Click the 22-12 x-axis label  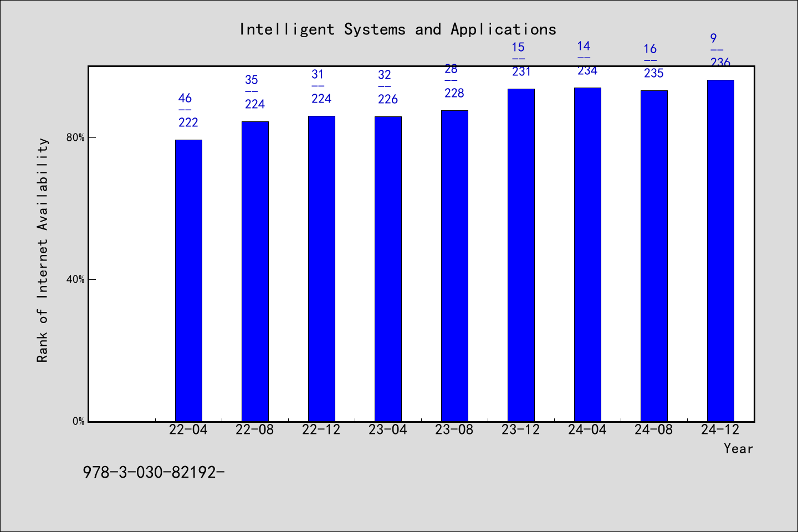tap(321, 429)
